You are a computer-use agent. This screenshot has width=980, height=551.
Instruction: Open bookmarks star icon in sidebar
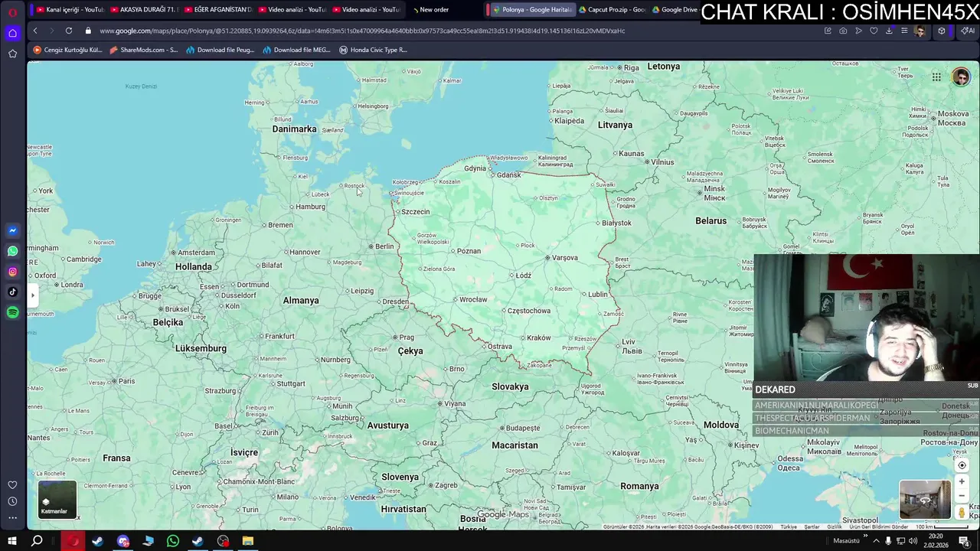coord(12,54)
